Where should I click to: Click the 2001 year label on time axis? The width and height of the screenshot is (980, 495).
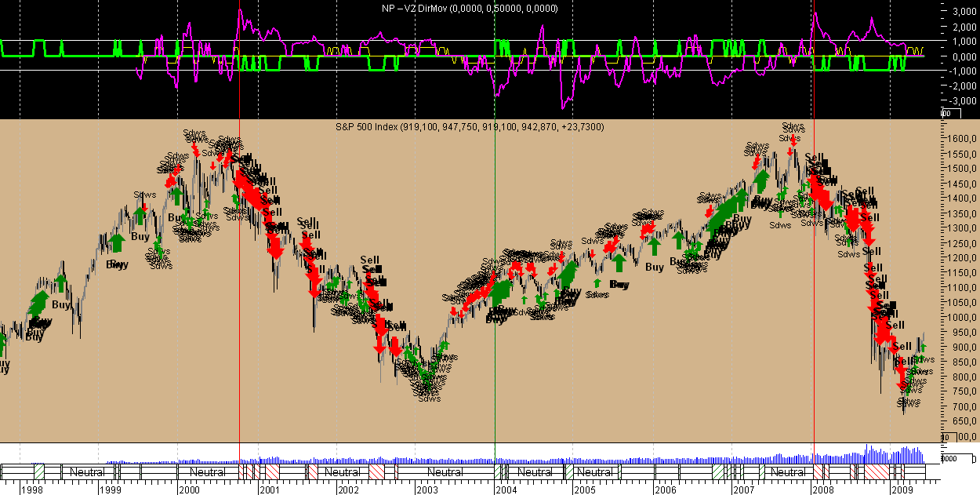click(x=268, y=489)
